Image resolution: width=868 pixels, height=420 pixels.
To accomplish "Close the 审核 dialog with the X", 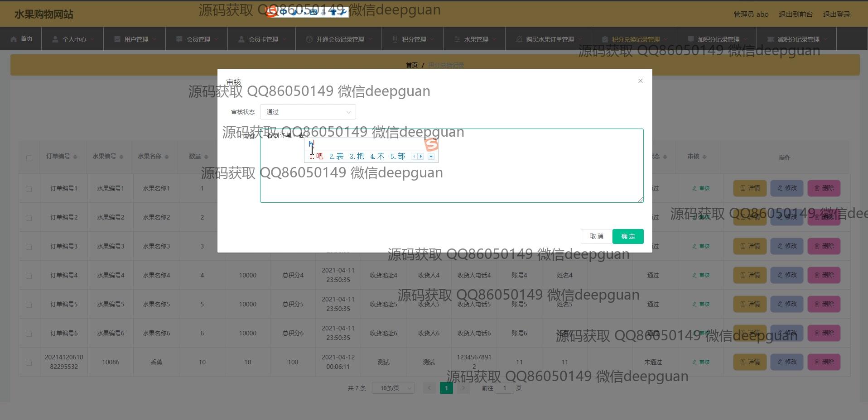I will [x=640, y=81].
